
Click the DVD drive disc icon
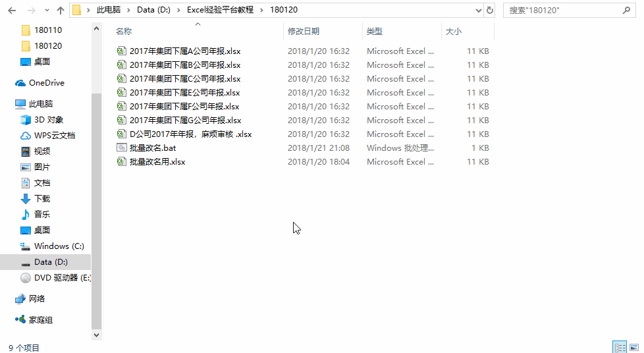tap(26, 278)
